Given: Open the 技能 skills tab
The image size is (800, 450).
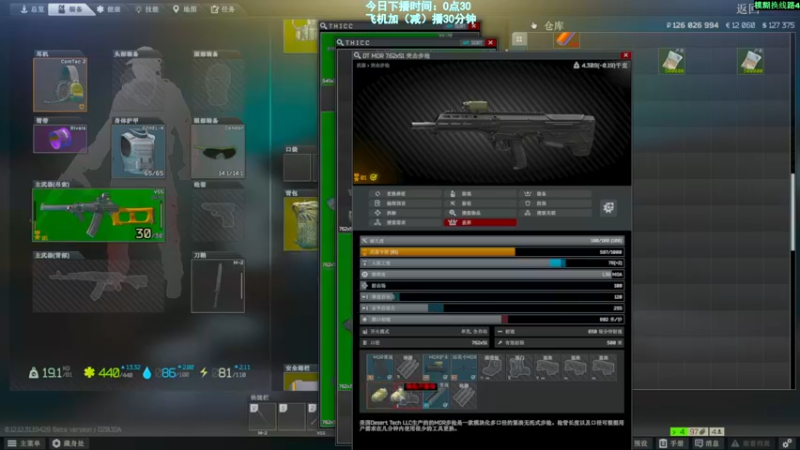Looking at the screenshot, I should click(147, 9).
